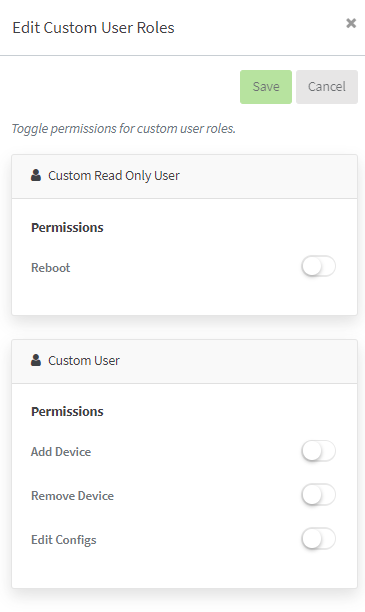Viewport: 365px width, 612px height.
Task: Close the Edit Custom User Roles dialog
Action: pyautogui.click(x=351, y=23)
